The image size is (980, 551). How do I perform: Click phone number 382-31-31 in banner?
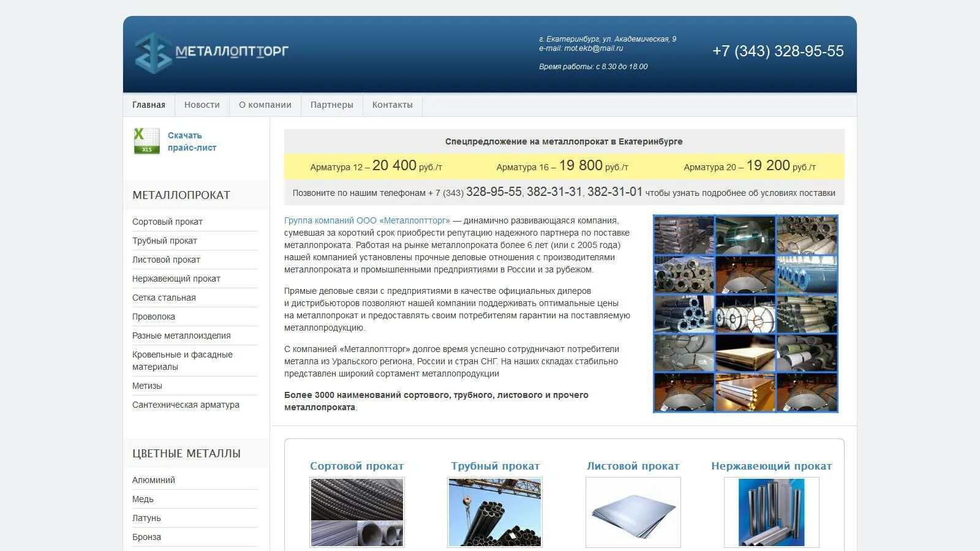[554, 192]
